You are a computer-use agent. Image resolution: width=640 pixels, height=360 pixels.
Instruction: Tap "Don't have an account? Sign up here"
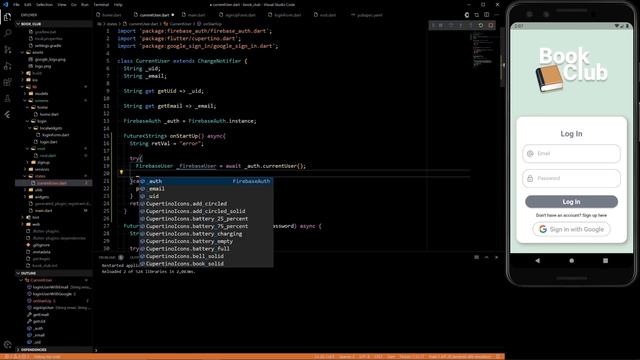pos(571,215)
